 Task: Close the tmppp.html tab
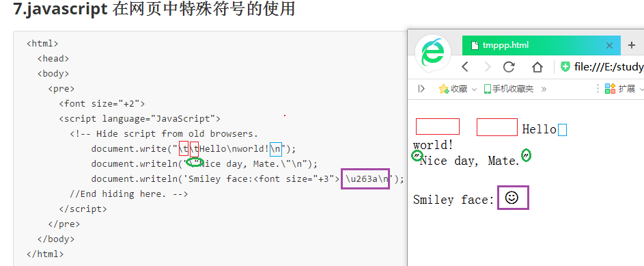pos(609,45)
